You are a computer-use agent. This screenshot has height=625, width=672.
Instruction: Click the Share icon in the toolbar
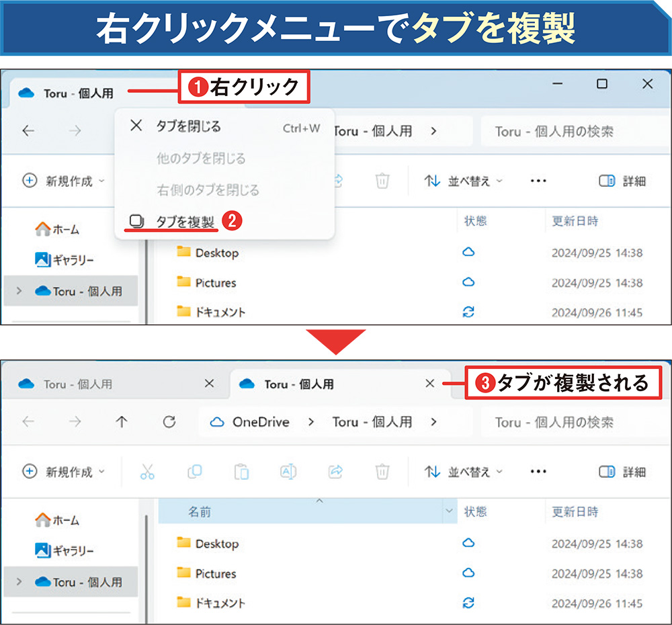click(335, 471)
